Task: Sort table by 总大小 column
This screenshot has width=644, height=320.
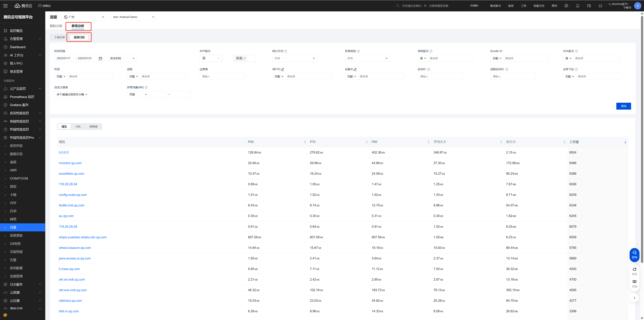Action: point(564,142)
